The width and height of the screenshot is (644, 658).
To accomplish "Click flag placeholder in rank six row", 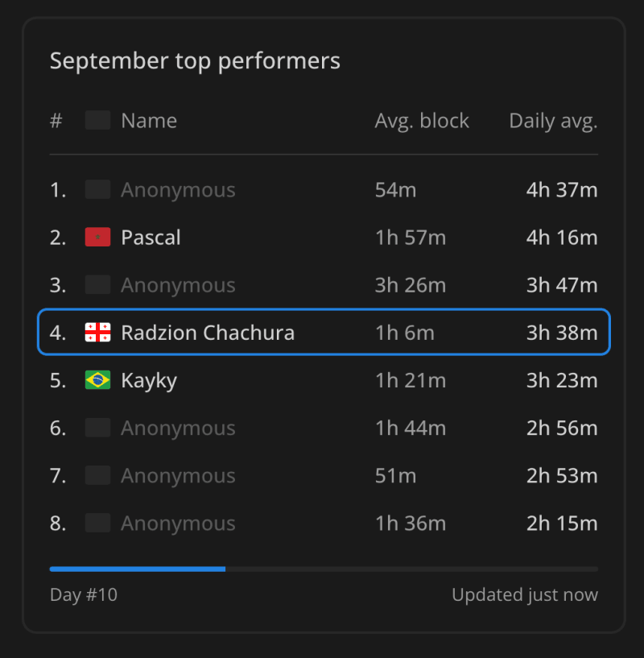I will click(97, 428).
